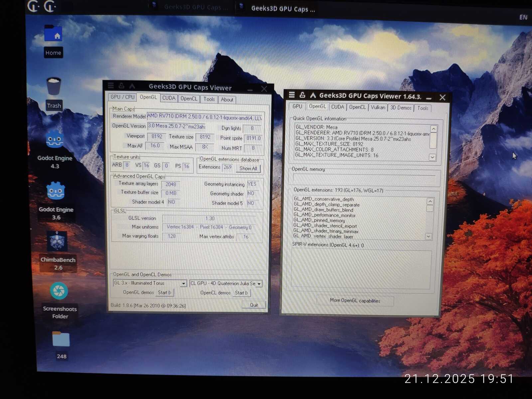Start the OpenCL demo
532x399 pixels.
click(x=242, y=293)
